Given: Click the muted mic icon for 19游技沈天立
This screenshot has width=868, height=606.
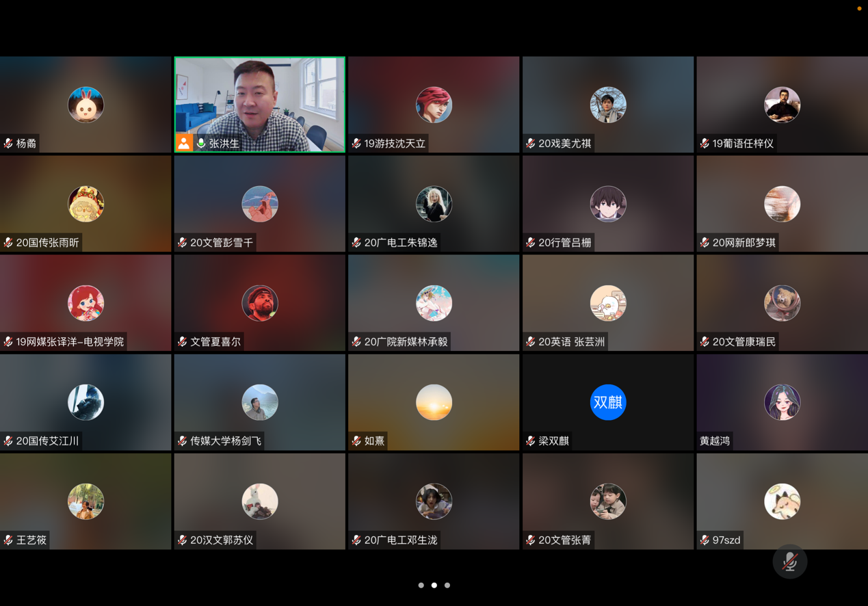Looking at the screenshot, I should 356,144.
